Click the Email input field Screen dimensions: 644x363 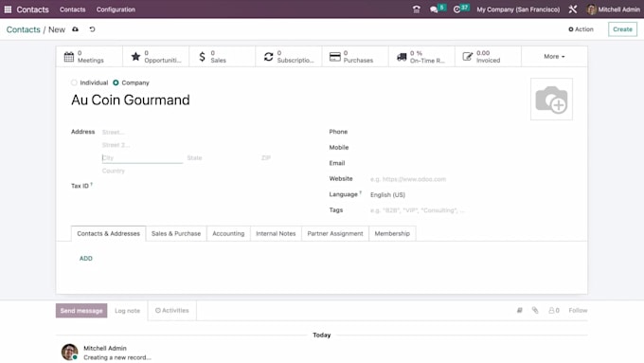tap(471, 163)
